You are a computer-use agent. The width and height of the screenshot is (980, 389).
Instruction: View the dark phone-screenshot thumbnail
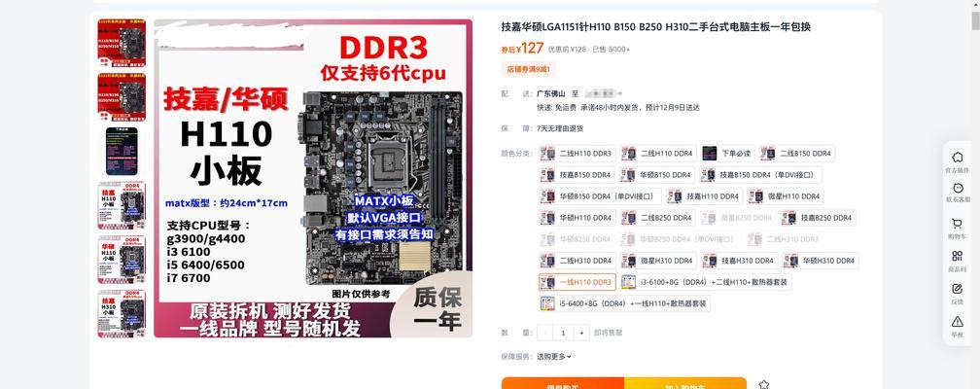(x=122, y=152)
